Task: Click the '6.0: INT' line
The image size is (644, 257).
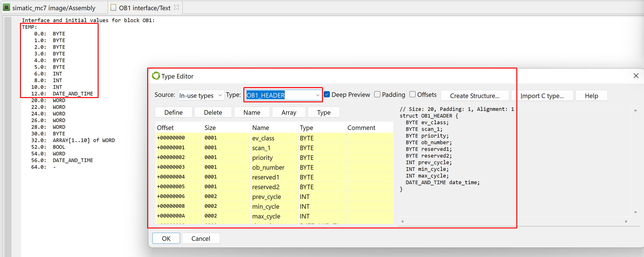Action: [48, 74]
